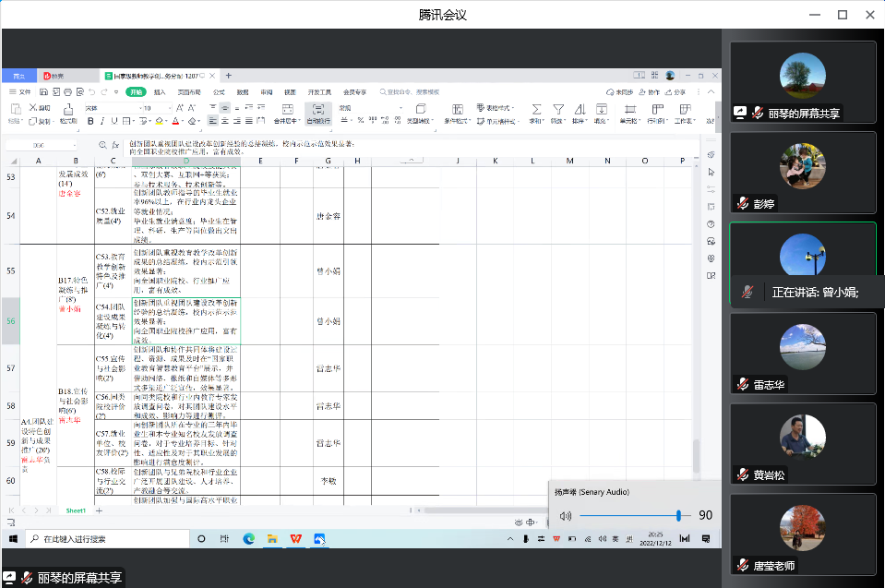This screenshot has width=885, height=588.
Task: Open File Explorer from the taskbar
Action: (x=272, y=539)
